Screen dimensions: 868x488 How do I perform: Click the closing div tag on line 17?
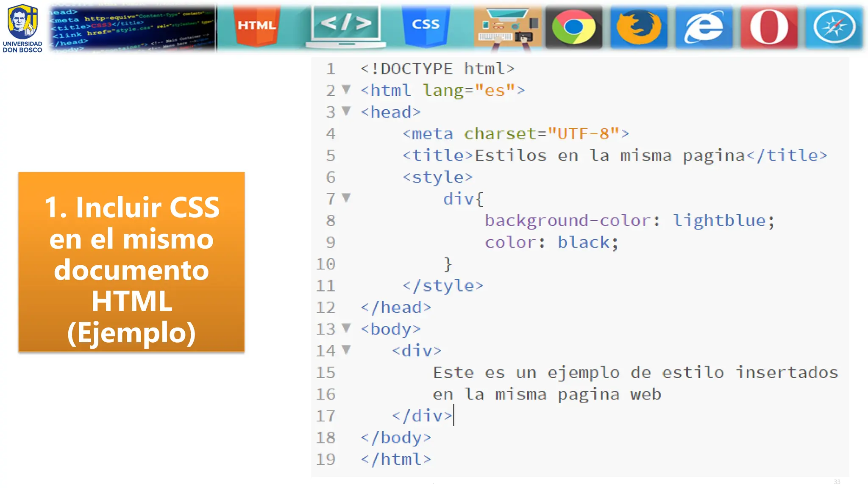pyautogui.click(x=422, y=416)
